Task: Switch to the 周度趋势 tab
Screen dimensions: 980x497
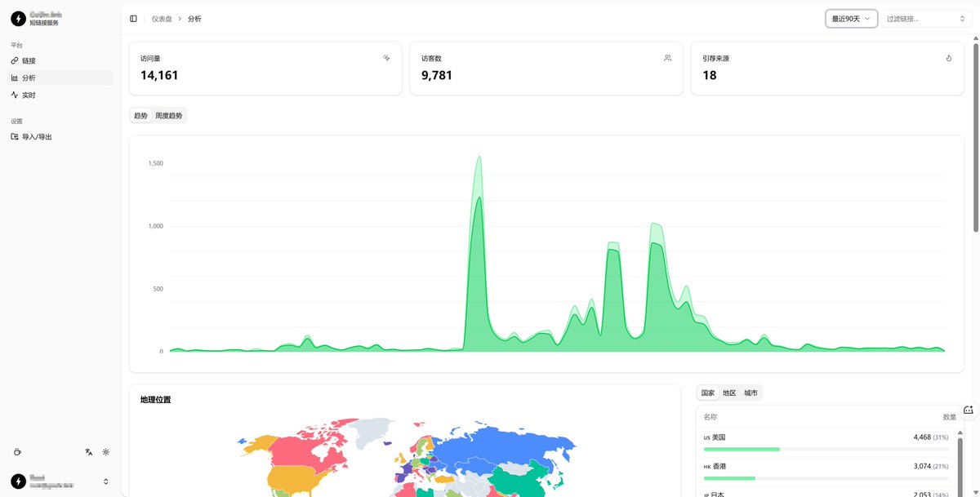Action: point(169,116)
